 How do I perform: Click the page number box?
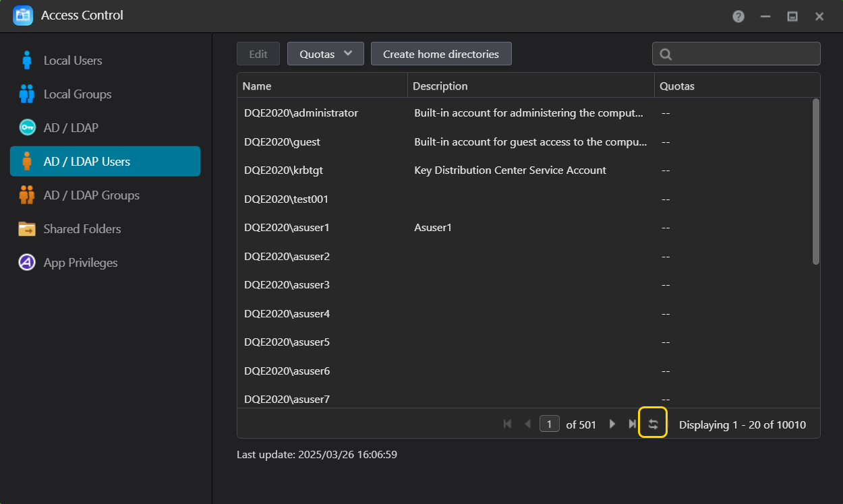550,424
